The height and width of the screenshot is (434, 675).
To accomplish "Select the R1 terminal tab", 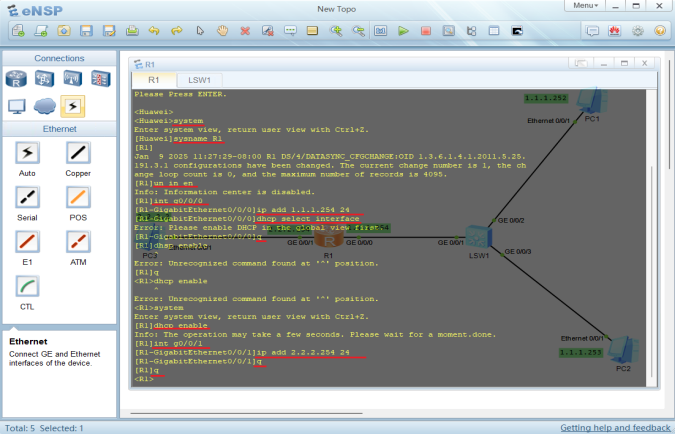I will pyautogui.click(x=153, y=78).
